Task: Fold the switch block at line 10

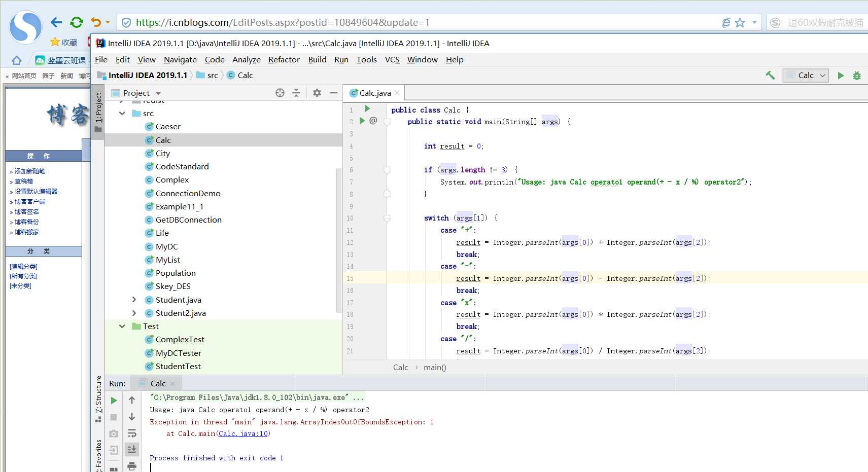Action: 387,218
